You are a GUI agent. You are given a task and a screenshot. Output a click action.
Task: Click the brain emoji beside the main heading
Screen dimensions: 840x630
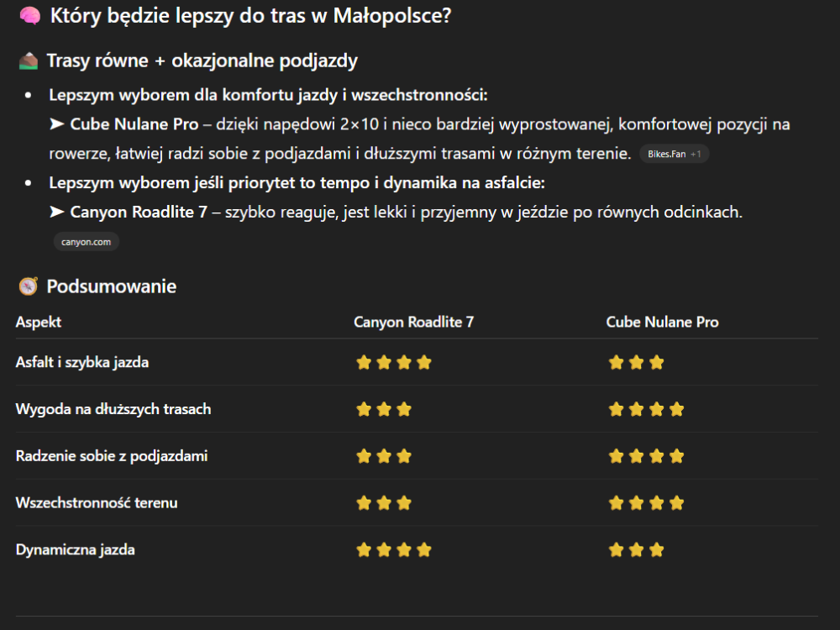tap(29, 16)
